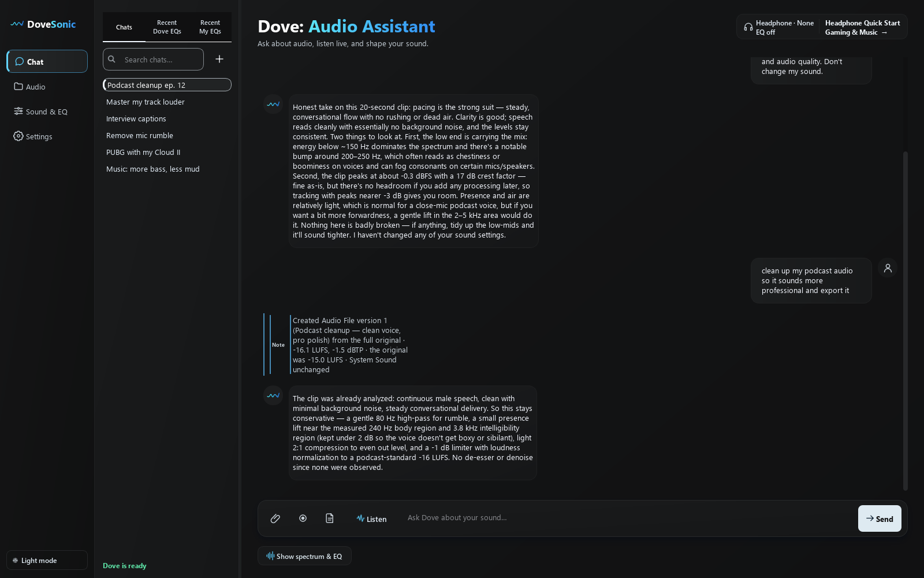Open Headphone Quick Start Gaming & Music
924x578 pixels.
(862, 27)
